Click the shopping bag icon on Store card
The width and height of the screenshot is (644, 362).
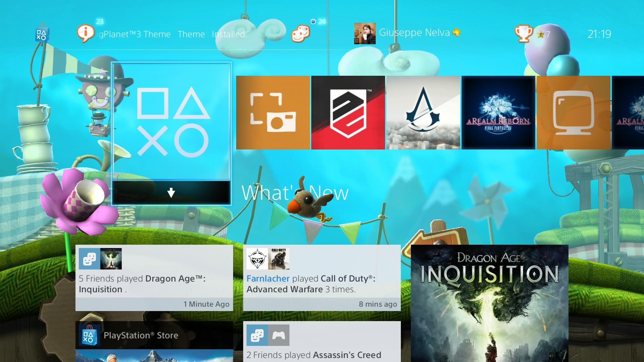pos(89,335)
